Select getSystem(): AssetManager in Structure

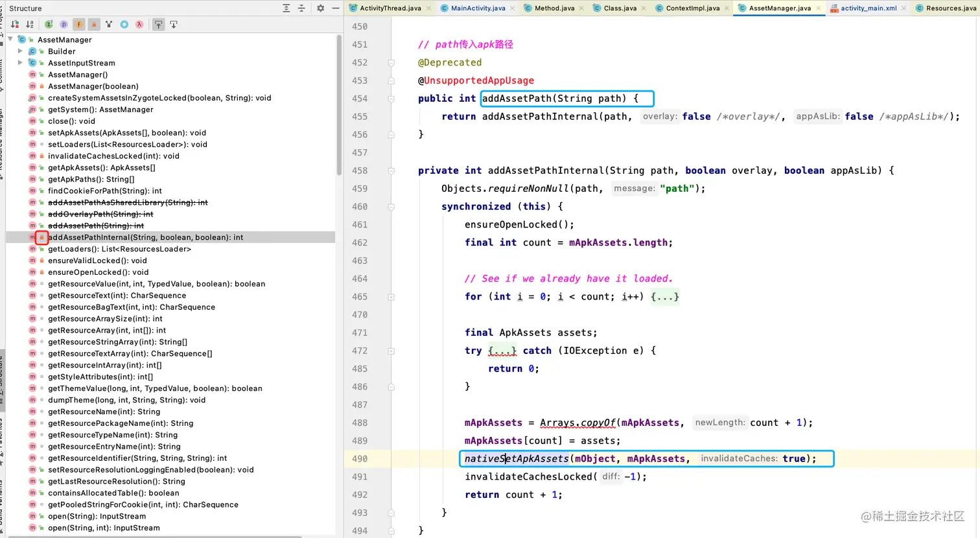pos(100,110)
